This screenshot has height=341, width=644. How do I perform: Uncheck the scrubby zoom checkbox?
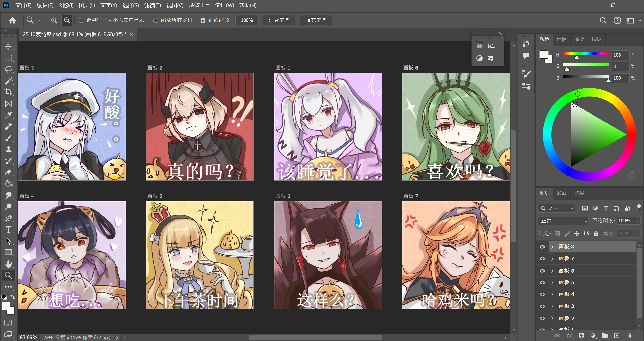tap(203, 20)
